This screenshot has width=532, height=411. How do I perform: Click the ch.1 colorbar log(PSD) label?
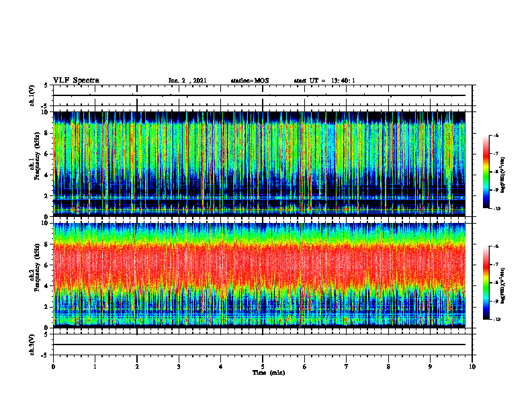coord(503,175)
